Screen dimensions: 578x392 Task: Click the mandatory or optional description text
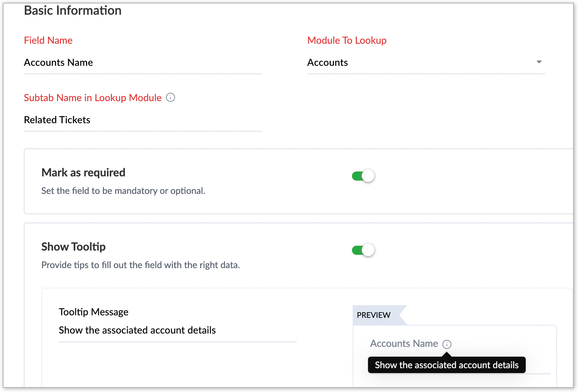(x=123, y=191)
